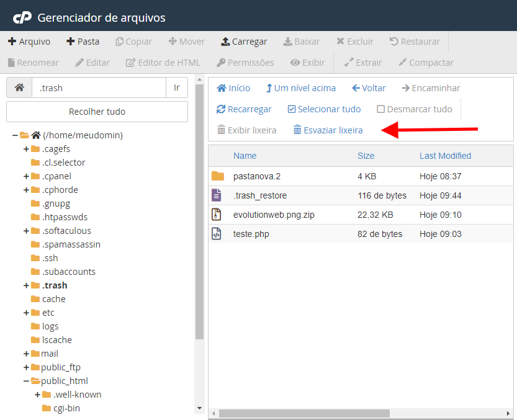Select the teste.php code file icon
517x420 pixels.
(x=216, y=234)
